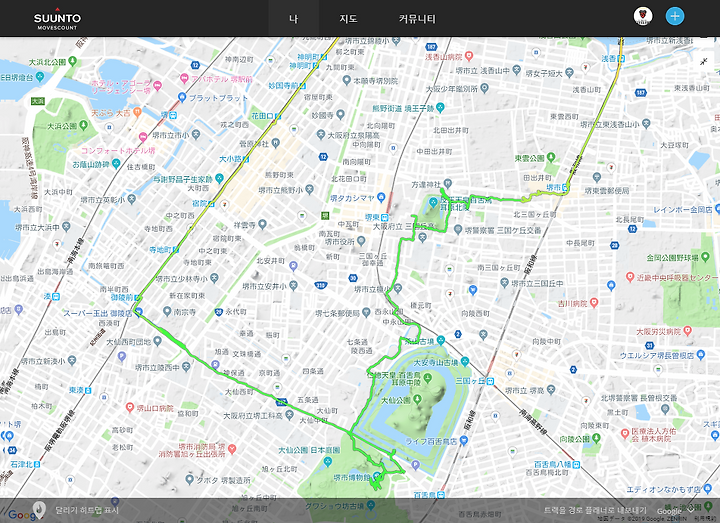Click the 堺七条郵便局 post office marker
This screenshot has width=720, height=523.
coord(366,313)
